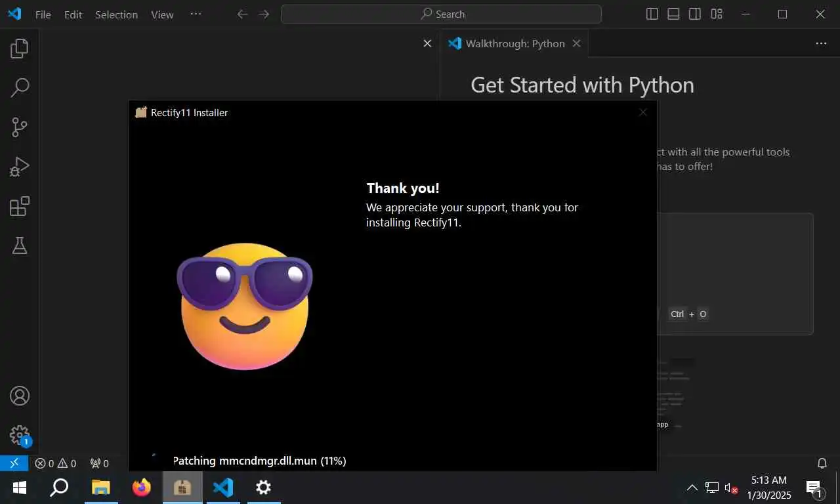
Task: Open the Edit menu
Action: click(x=73, y=14)
